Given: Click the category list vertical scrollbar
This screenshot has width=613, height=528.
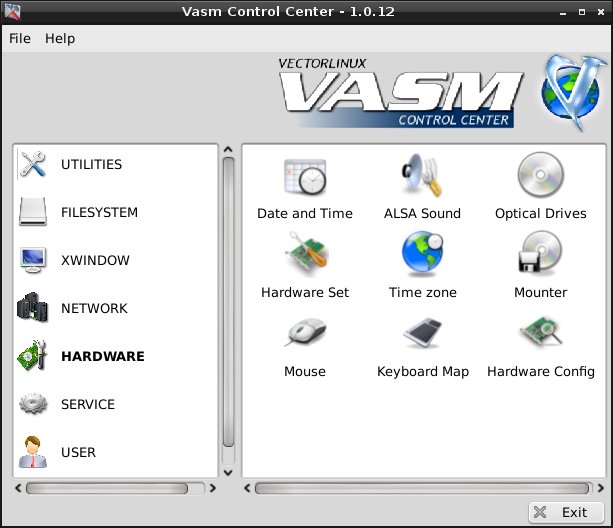Looking at the screenshot, I should click(229, 300).
